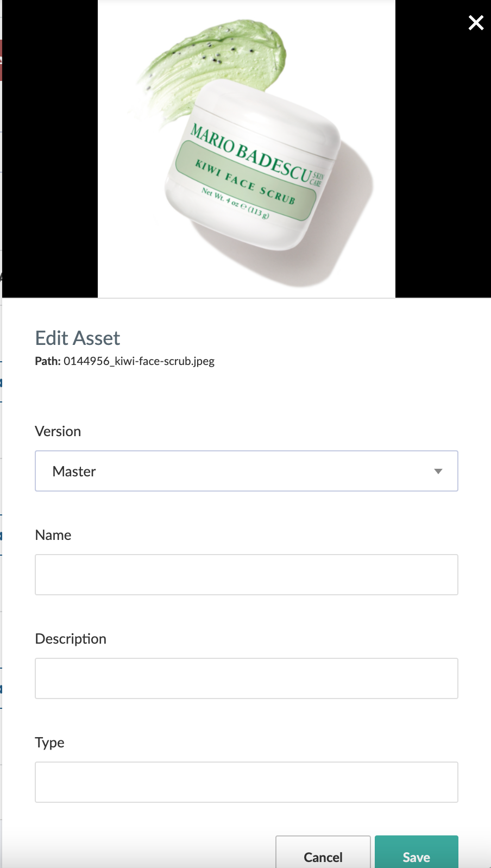491x868 pixels.
Task: Close the asset editor with the X icon
Action: coord(476,23)
